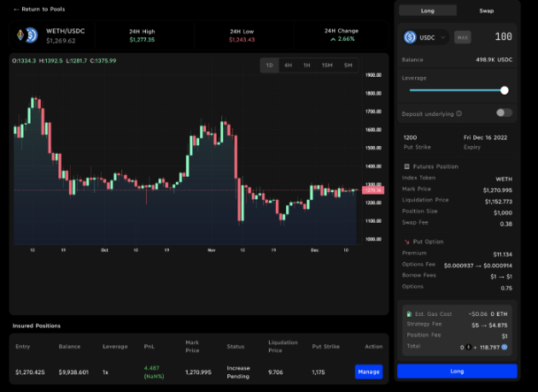Click the Manage position button
The image size is (538, 392).
click(369, 372)
